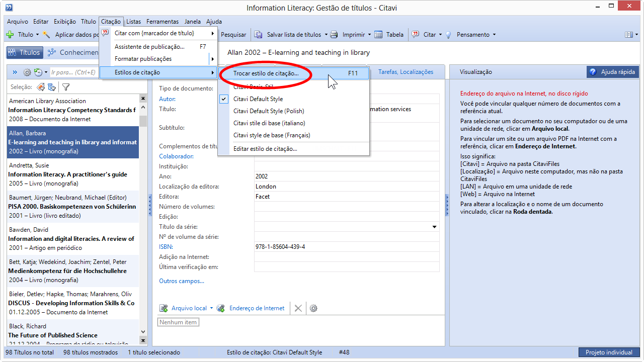Choose Editar estilo de citação menu item
This screenshot has height=362, width=644.
[x=293, y=149]
